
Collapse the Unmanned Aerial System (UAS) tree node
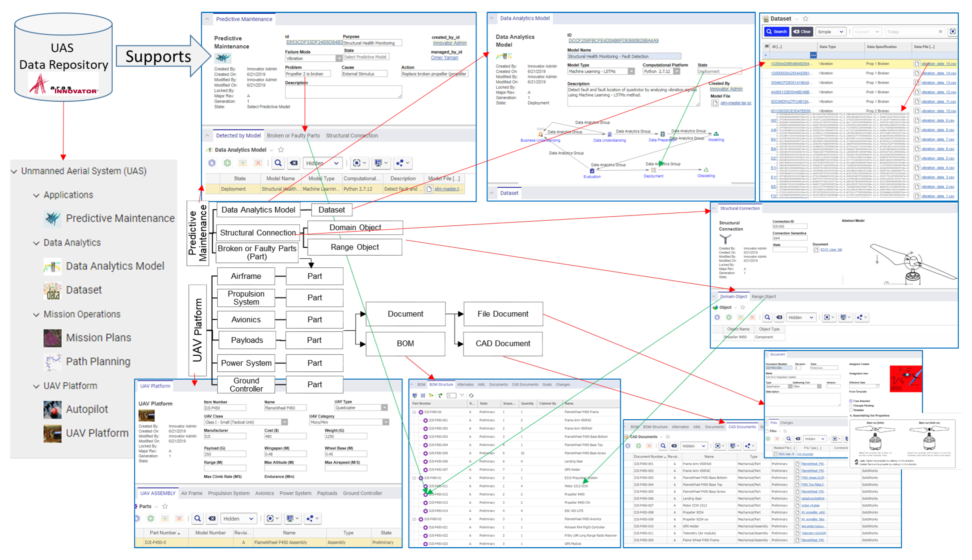(14, 171)
